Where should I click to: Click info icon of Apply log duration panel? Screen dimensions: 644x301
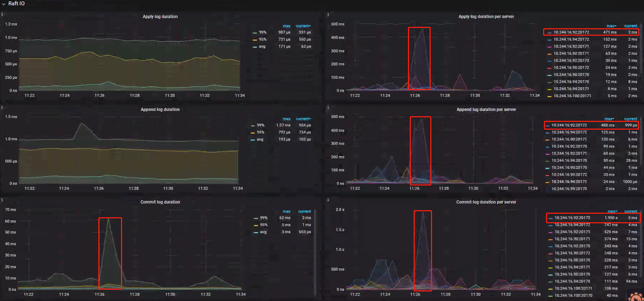point(2,14)
